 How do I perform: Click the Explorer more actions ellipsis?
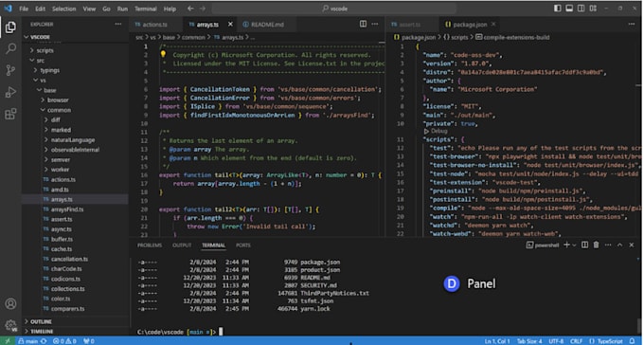[x=118, y=25]
